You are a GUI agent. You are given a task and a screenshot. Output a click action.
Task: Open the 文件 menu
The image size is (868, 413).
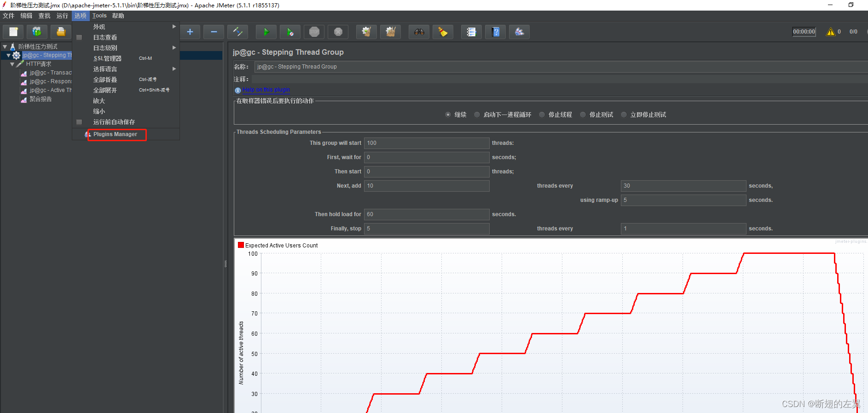click(8, 16)
